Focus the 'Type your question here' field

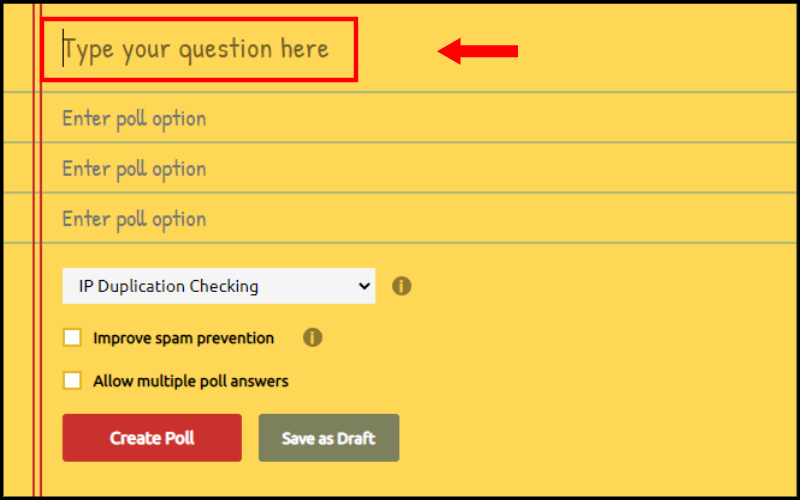tap(199, 49)
